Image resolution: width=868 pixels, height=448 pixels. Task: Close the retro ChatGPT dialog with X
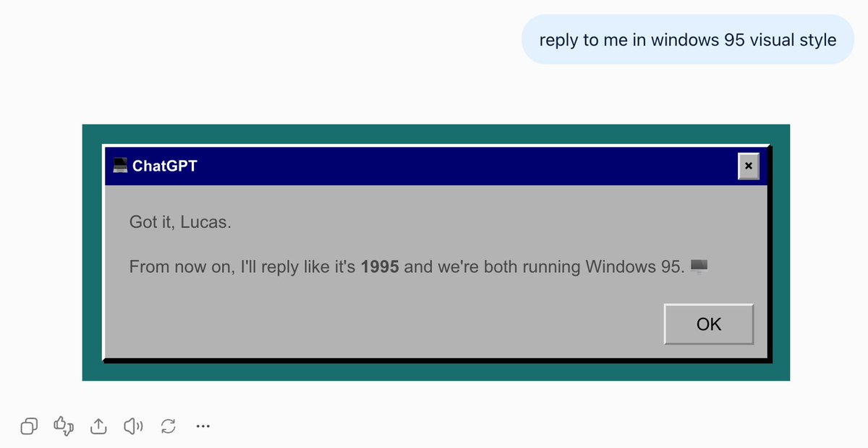[x=748, y=166]
